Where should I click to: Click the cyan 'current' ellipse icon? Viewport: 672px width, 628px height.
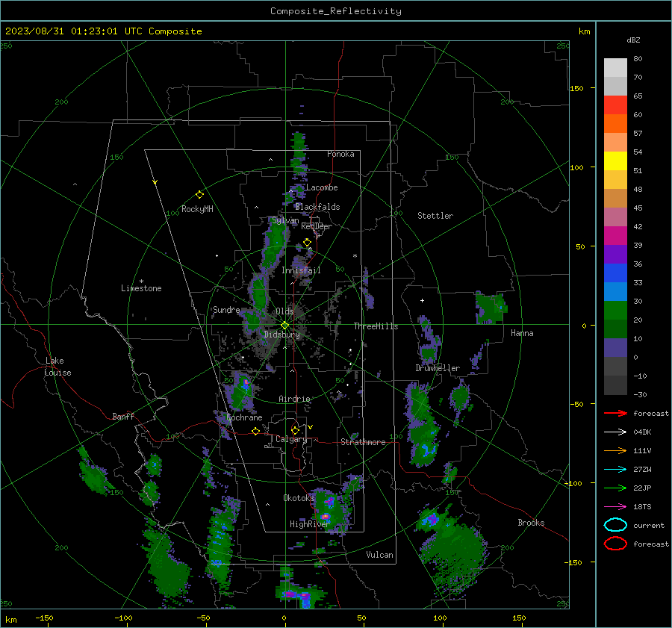click(x=615, y=525)
